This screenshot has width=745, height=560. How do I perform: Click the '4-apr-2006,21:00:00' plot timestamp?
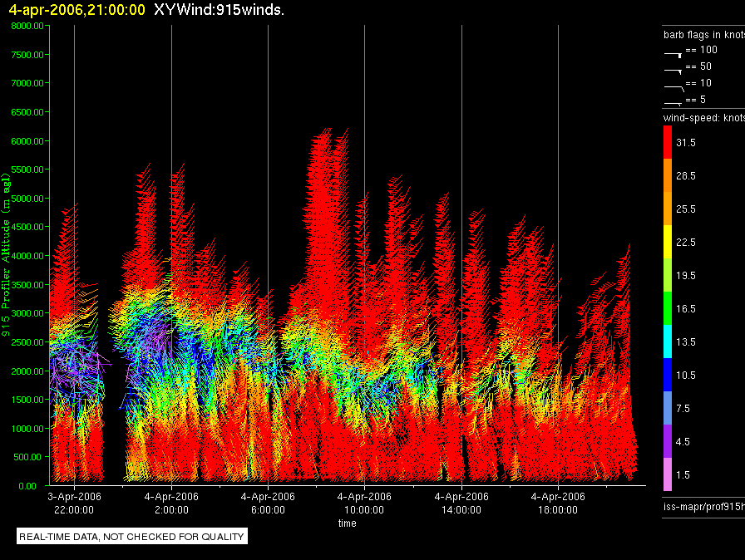pyautogui.click(x=77, y=9)
